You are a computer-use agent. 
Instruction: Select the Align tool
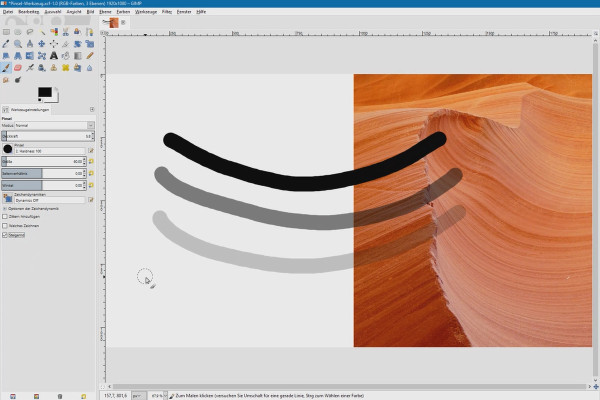[x=54, y=44]
